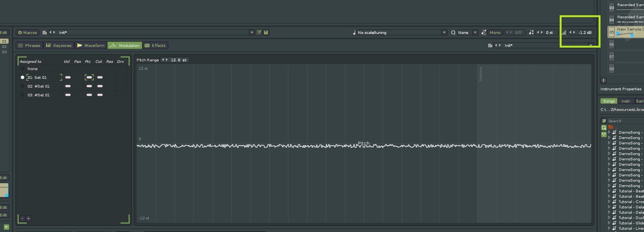Open the Instr. browser tab button
Viewport: 644px width, 232px height.
tap(626, 101)
